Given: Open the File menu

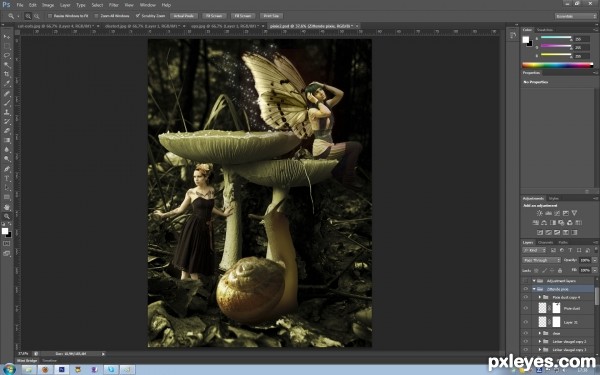Looking at the screenshot, I should click(x=20, y=5).
